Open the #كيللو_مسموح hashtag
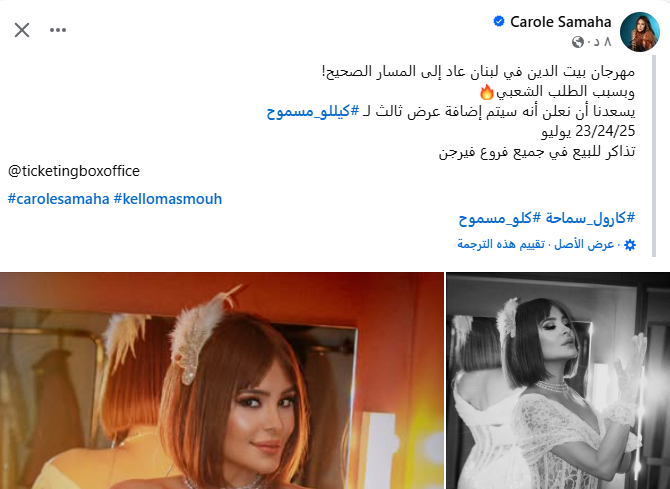The width and height of the screenshot is (670, 489). coord(313,112)
